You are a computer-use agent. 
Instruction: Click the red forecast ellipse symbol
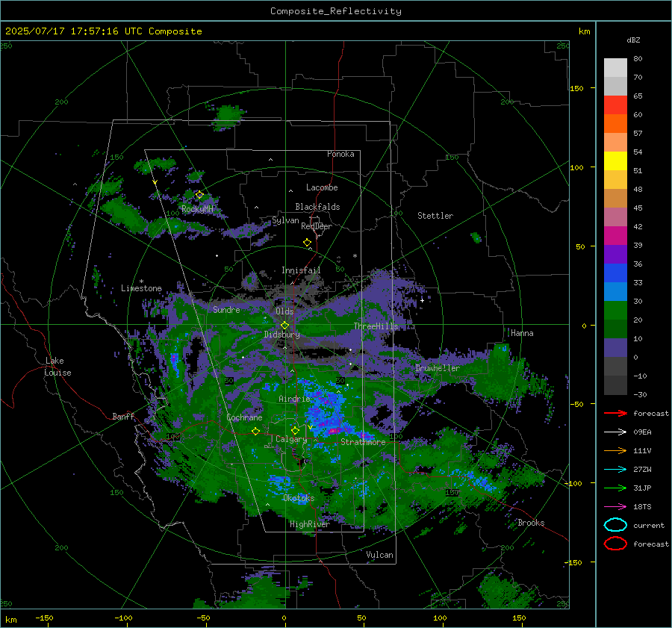point(615,544)
